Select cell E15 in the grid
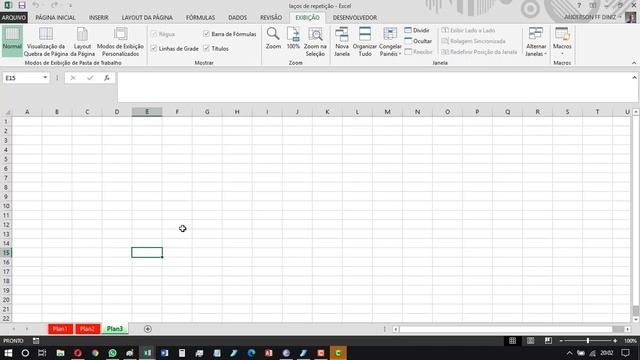The width and height of the screenshot is (640, 360). coord(147,253)
